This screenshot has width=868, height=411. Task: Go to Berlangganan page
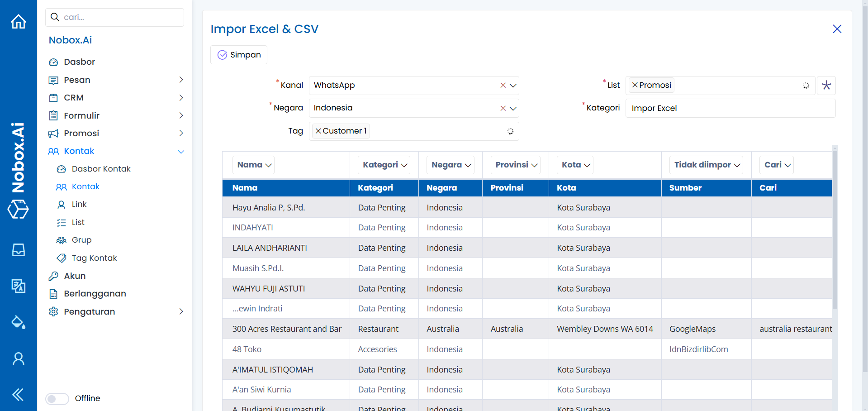95,294
